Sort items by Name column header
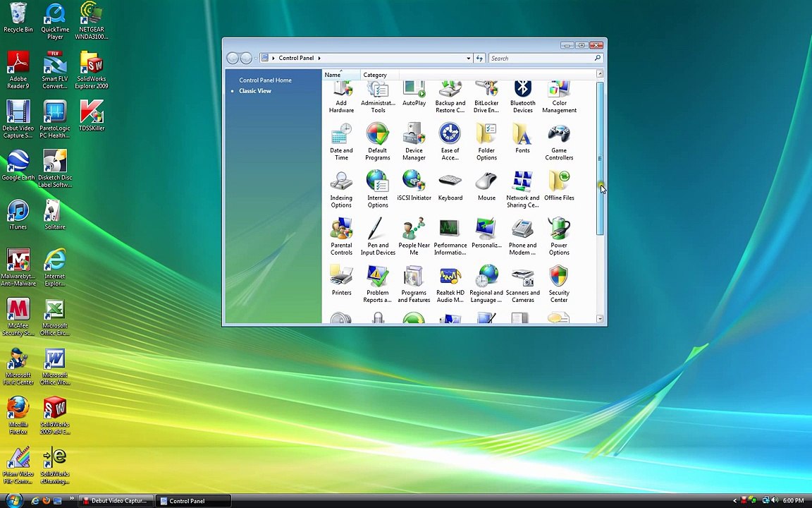Viewport: 812px width, 508px height. 333,75
